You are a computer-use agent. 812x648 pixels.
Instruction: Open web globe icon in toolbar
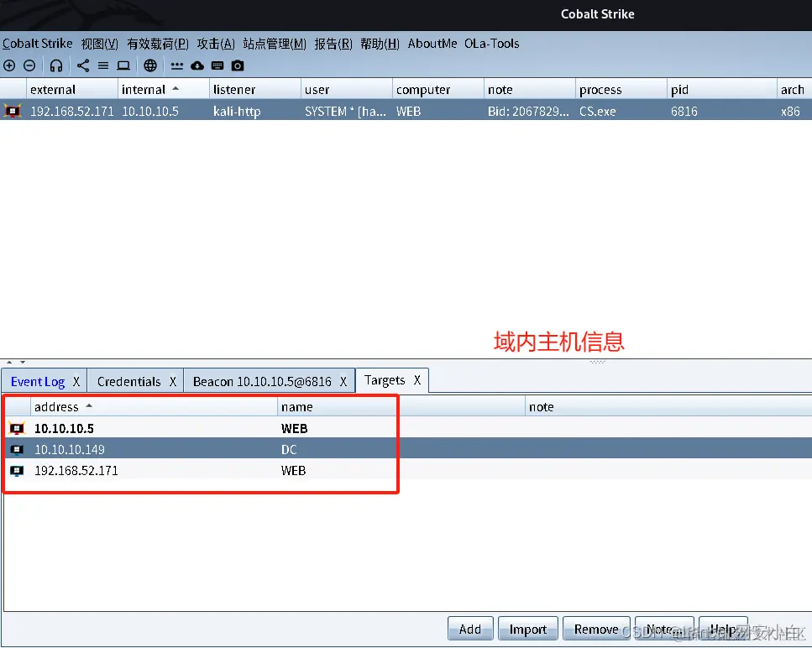150,65
